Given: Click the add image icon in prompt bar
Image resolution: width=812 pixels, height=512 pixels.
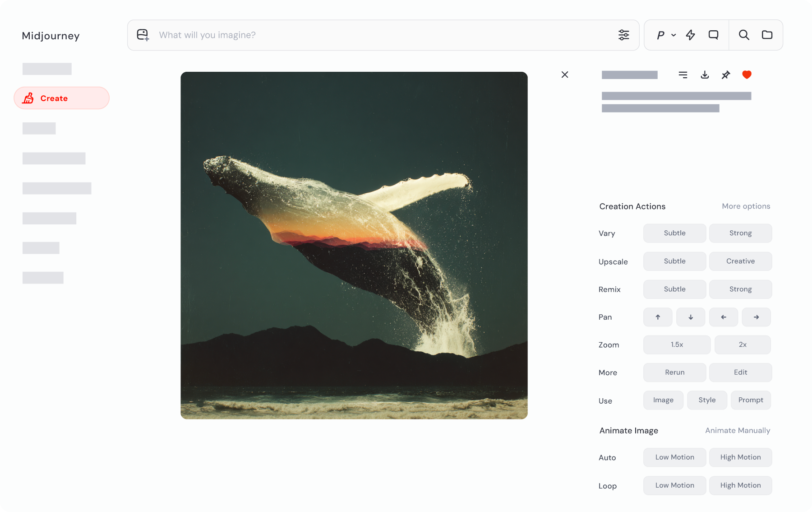Looking at the screenshot, I should pyautogui.click(x=143, y=35).
